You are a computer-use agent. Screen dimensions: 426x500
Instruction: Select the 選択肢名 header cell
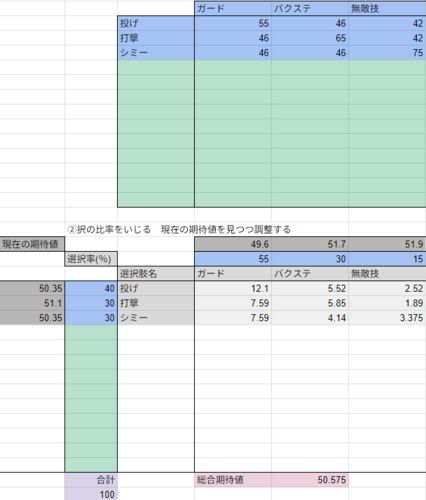(156, 274)
